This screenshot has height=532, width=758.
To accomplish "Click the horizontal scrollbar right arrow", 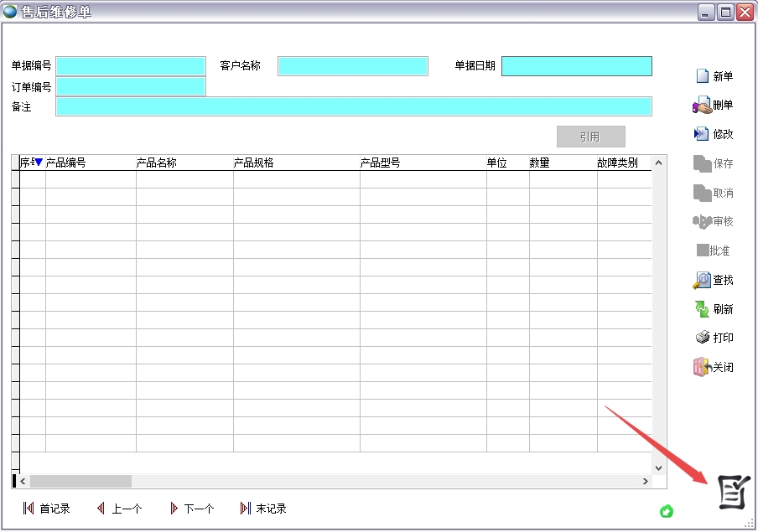I will (x=646, y=482).
